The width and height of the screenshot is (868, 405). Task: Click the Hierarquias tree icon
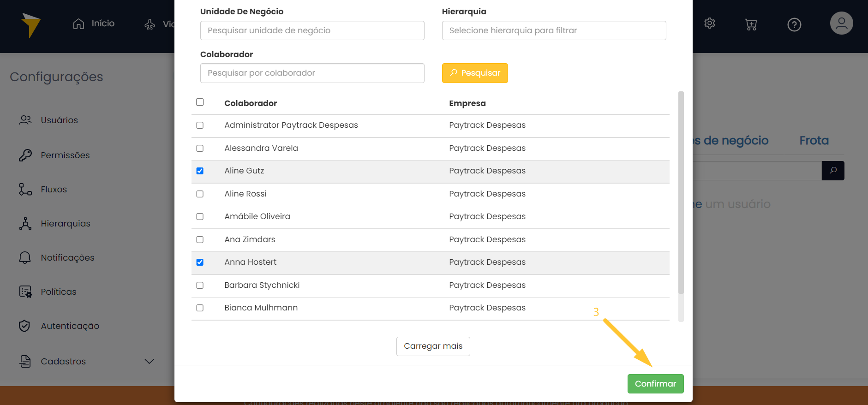(25, 223)
